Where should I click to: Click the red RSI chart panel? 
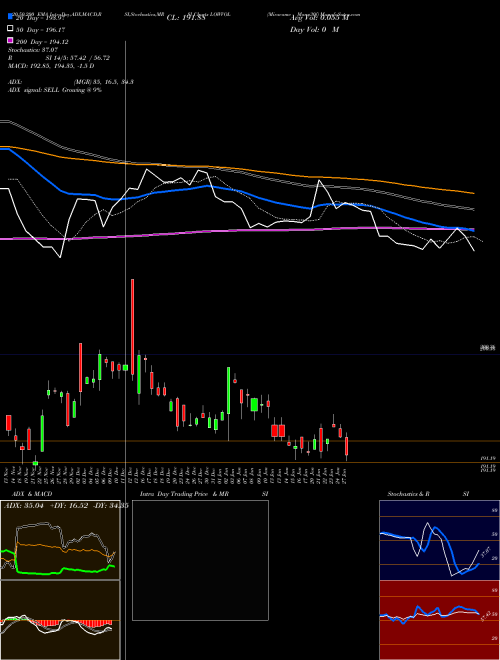coord(439,620)
